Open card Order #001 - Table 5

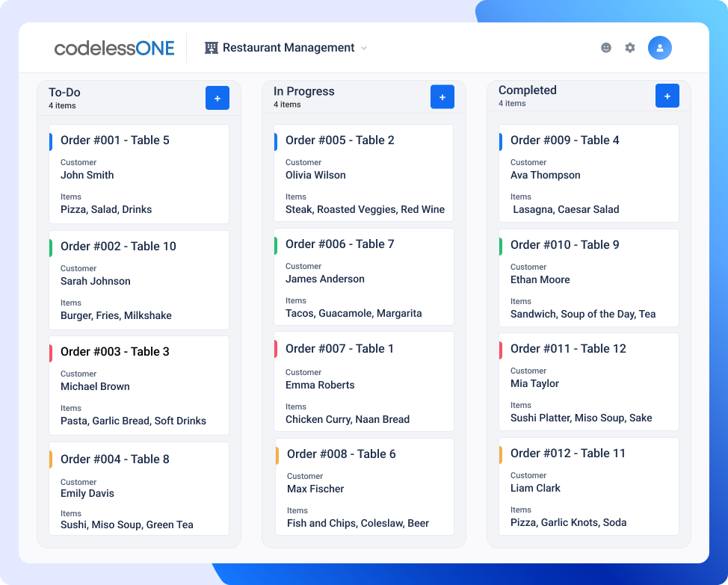[139, 174]
